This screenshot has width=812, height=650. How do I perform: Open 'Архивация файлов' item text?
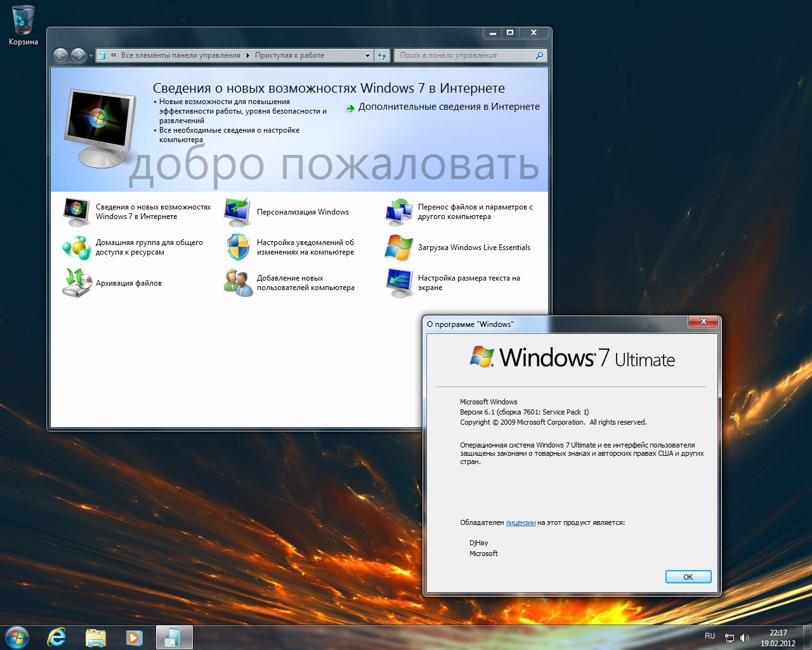(x=129, y=283)
